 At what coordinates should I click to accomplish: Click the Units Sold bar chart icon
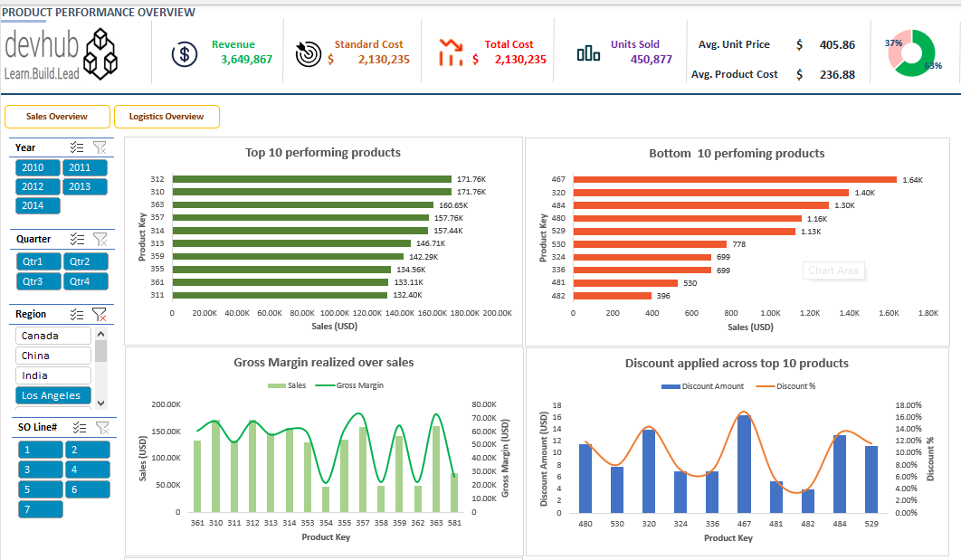tap(588, 53)
